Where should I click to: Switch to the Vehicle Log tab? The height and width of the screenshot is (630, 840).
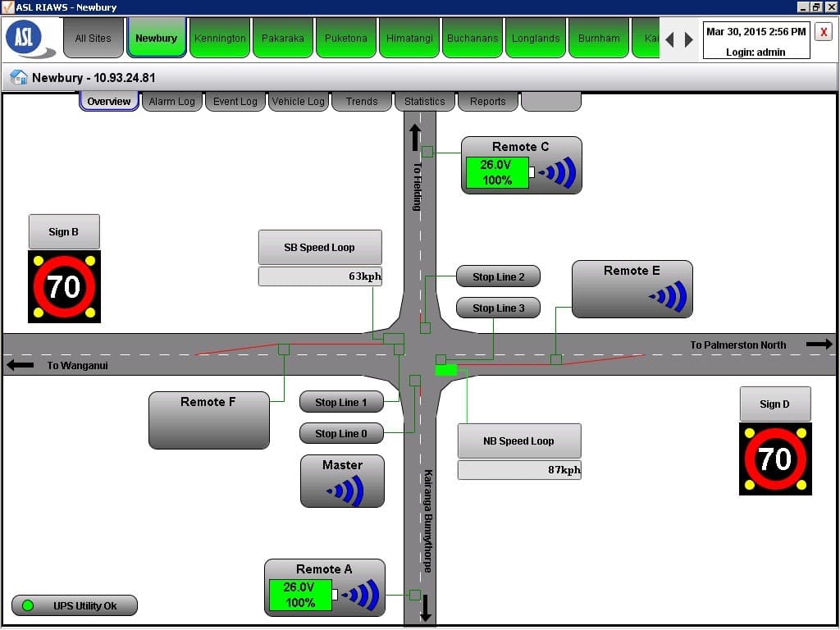click(299, 102)
